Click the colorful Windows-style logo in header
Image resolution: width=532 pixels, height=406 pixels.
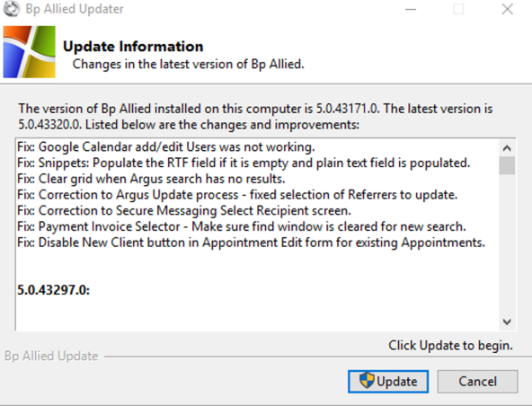29,52
